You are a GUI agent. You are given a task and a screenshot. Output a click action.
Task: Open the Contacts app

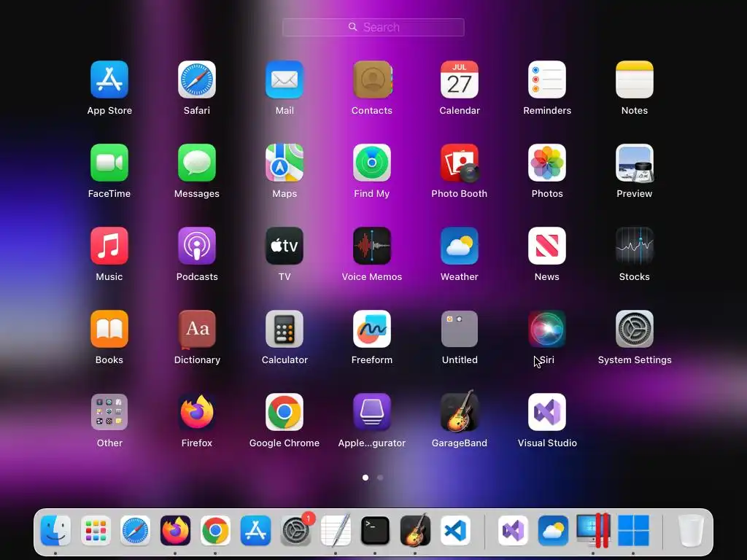click(372, 79)
